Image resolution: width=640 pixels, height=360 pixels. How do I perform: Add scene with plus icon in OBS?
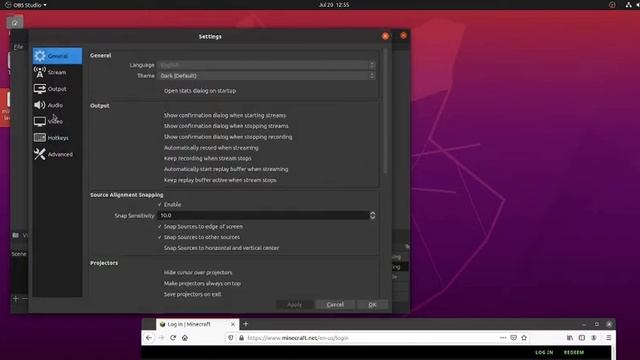(16, 299)
